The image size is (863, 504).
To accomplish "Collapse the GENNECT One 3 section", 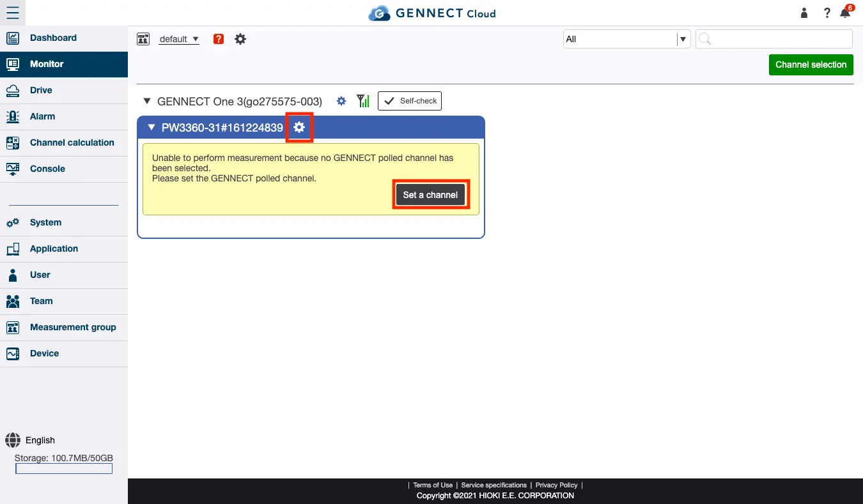I will 147,101.
